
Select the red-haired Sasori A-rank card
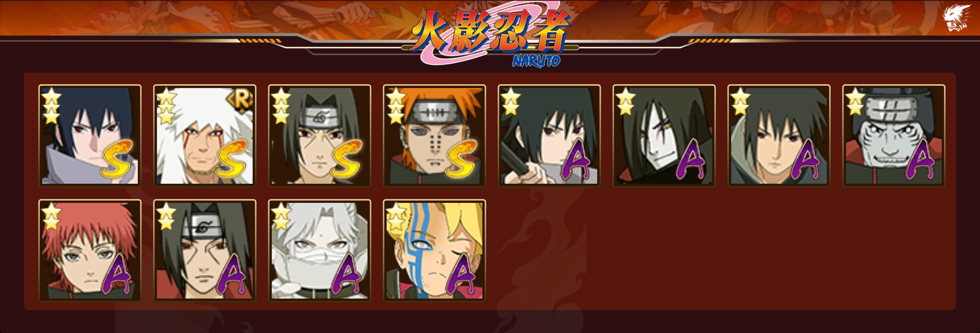(90, 250)
